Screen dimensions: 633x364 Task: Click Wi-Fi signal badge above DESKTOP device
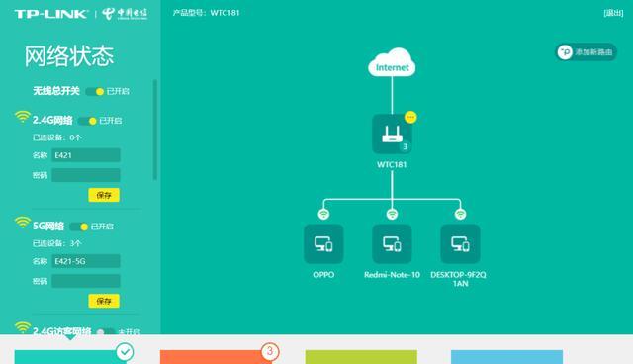point(460,214)
